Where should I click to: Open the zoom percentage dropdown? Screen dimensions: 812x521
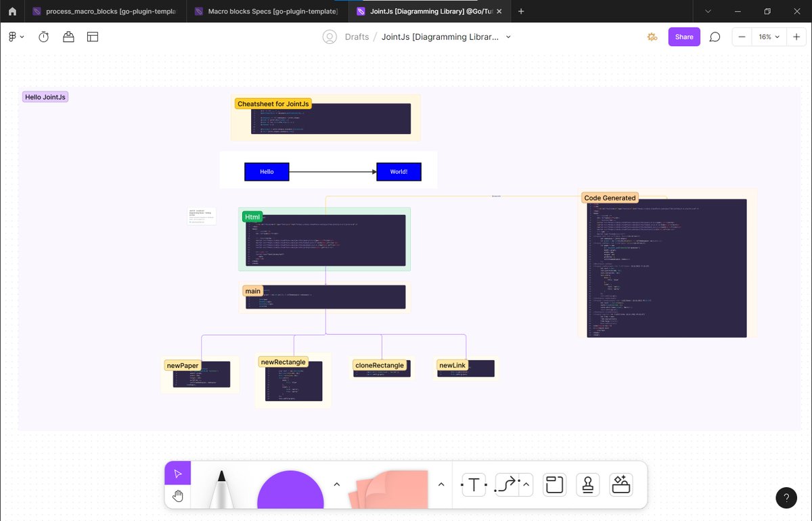coord(769,37)
